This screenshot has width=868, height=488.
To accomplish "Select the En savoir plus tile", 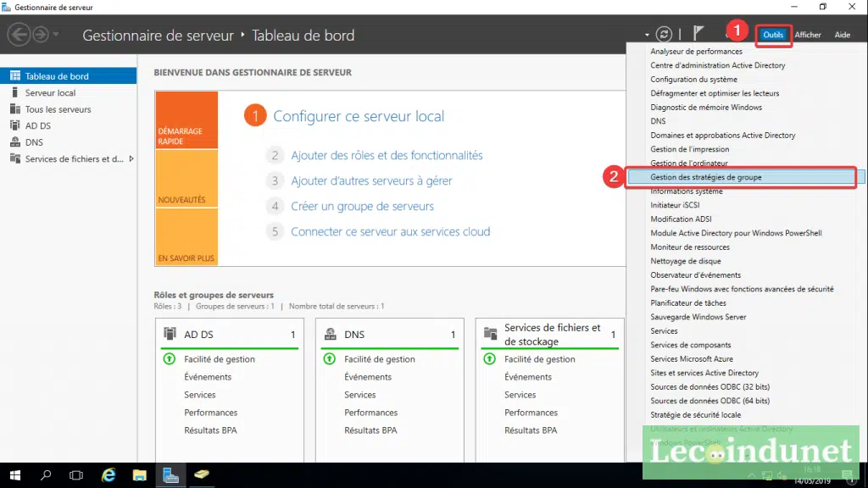I will (186, 237).
